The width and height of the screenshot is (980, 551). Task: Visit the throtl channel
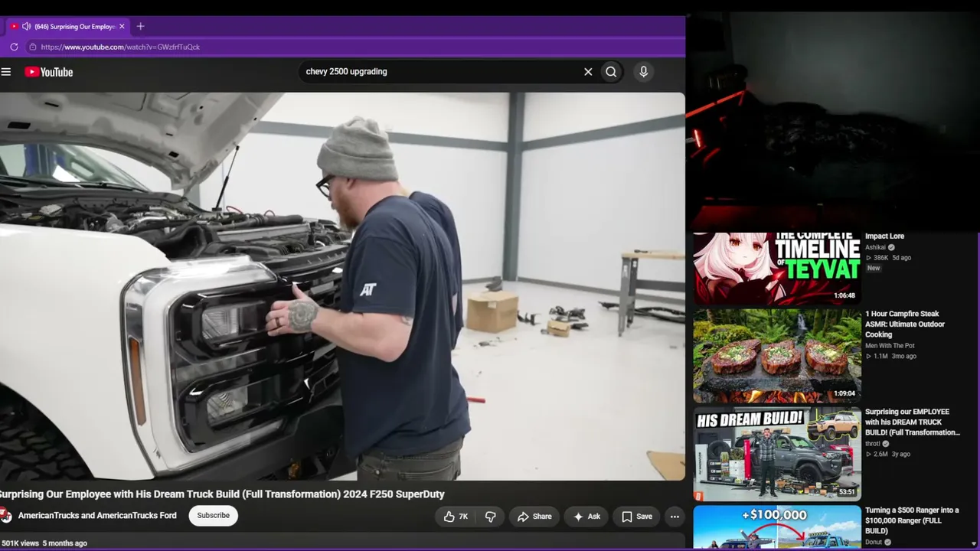(873, 444)
